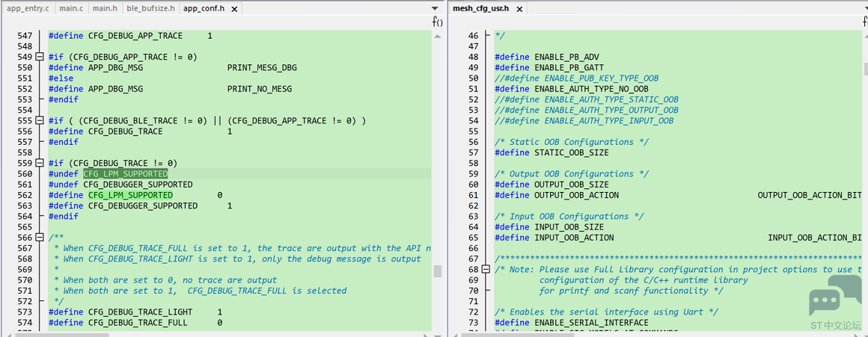Click the commented ENABLE_PUB_KEY_TYPE_OOB line
The width and height of the screenshot is (868, 337).
click(577, 78)
